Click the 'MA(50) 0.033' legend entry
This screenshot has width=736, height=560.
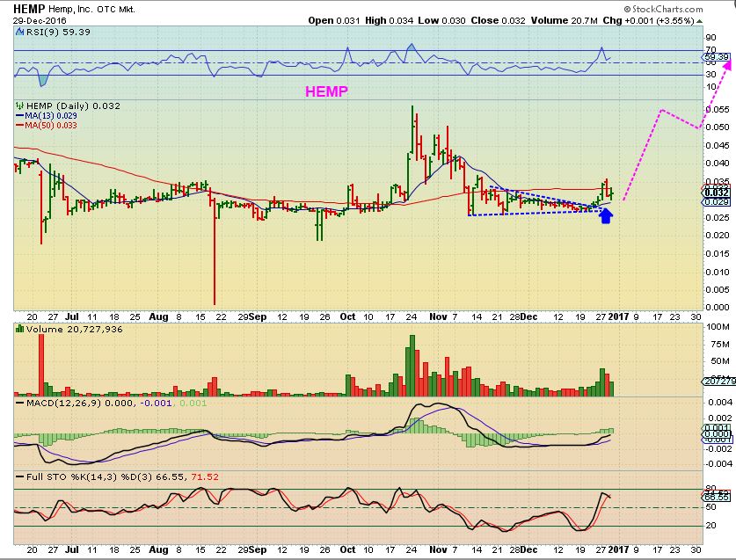[51, 126]
